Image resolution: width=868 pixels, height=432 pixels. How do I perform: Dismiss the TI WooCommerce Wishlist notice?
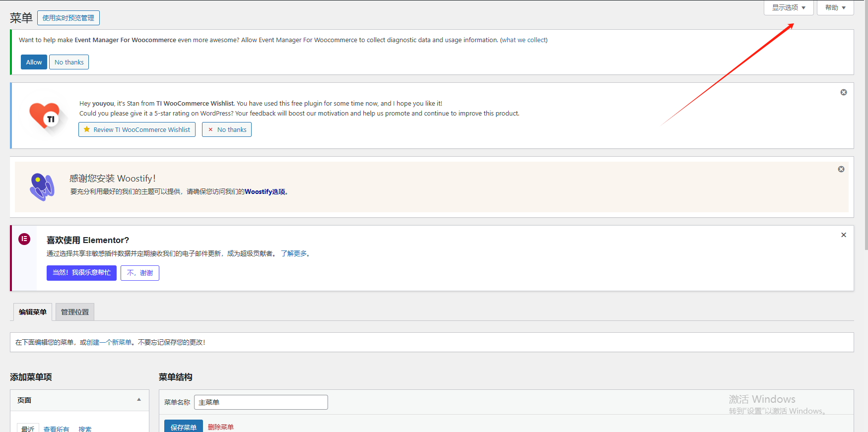(843, 92)
